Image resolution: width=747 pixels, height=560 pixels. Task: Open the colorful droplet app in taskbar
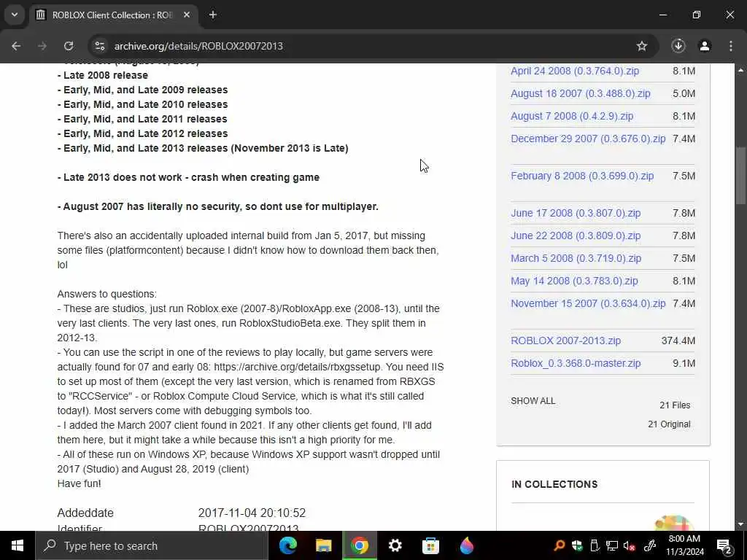pyautogui.click(x=467, y=545)
